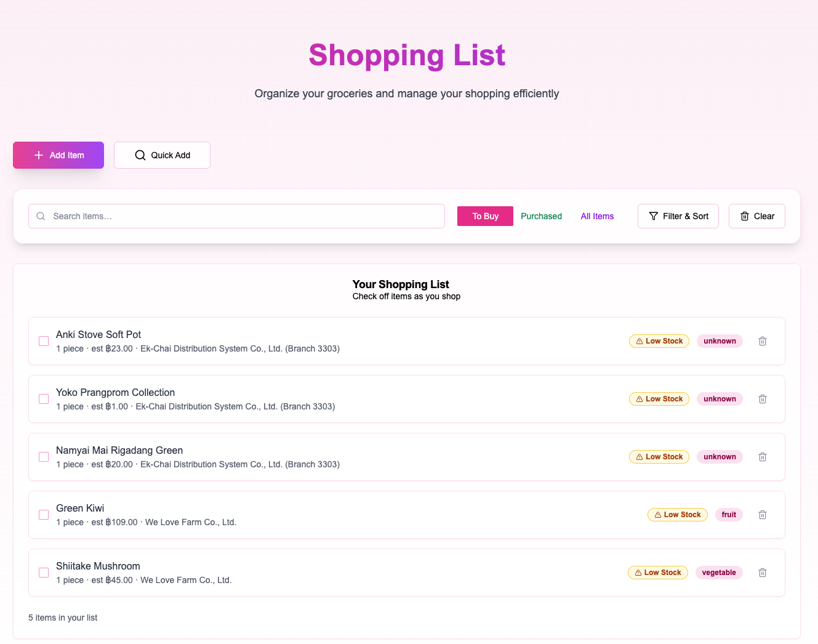
Task: Focus the Search items field
Action: 236,216
